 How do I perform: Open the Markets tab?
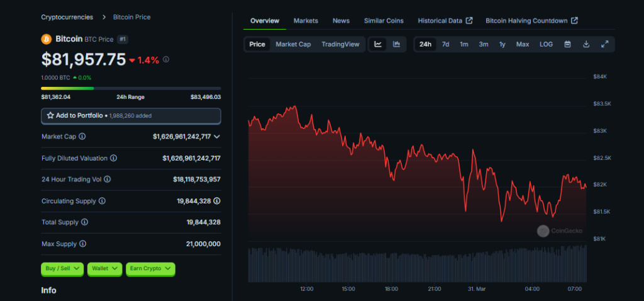point(306,21)
